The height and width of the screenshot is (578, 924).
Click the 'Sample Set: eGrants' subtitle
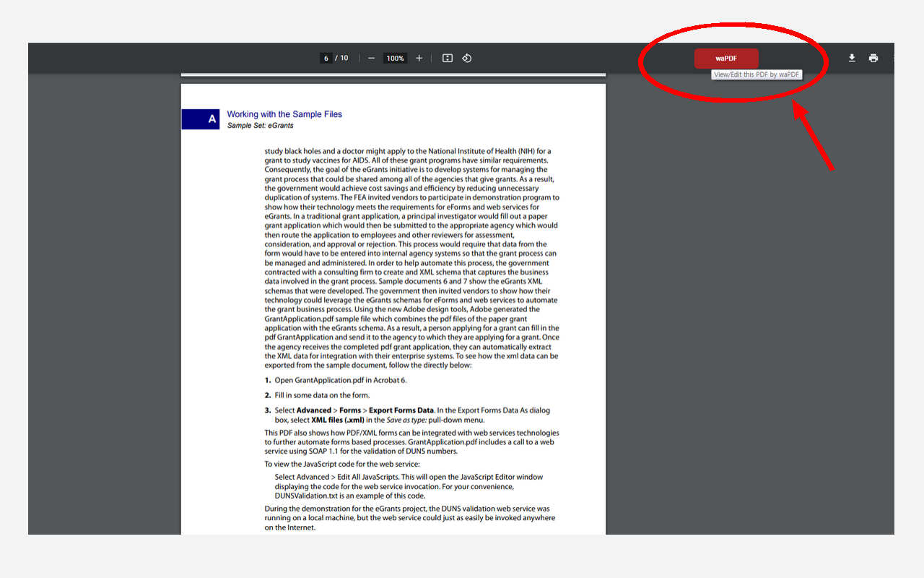coord(261,126)
